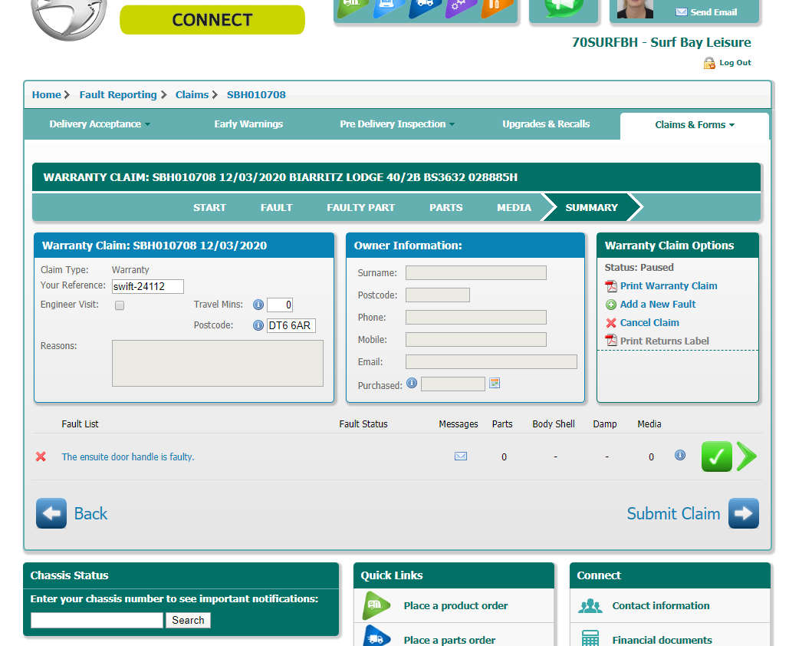The image size is (812, 646).
Task: Toggle the Engineer Visit checkbox
Action: tap(120, 305)
